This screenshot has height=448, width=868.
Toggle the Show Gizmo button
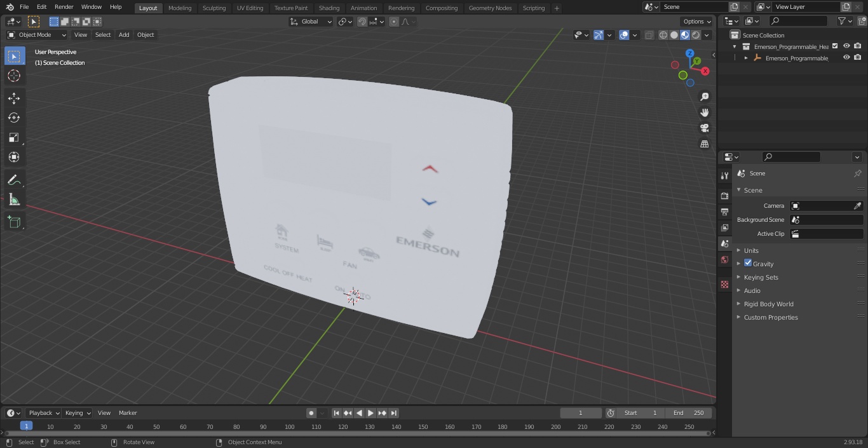599,35
